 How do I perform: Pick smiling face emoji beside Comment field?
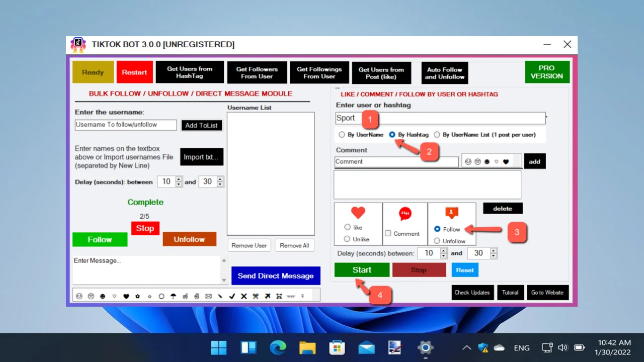[x=468, y=161]
